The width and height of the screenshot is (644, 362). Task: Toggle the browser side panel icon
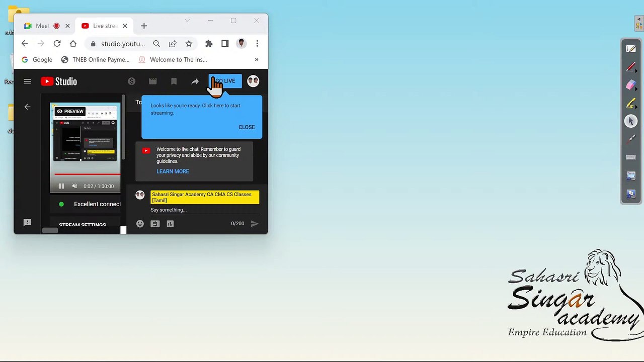pos(225,44)
